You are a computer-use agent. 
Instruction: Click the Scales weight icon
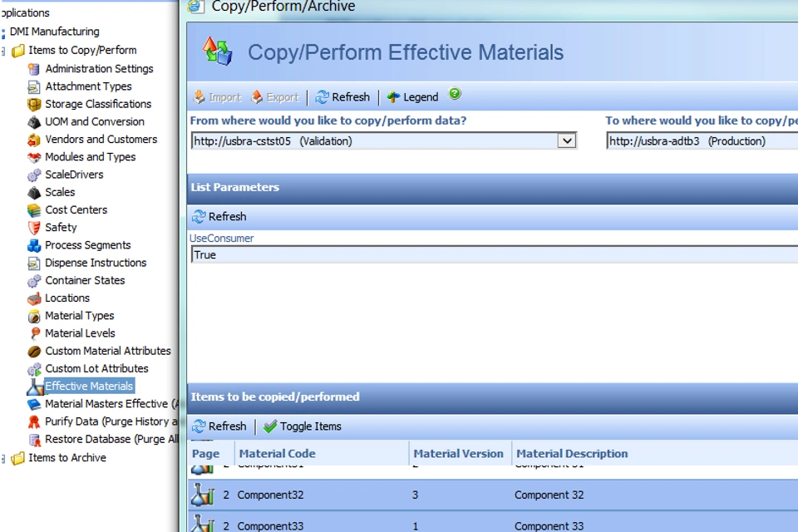[x=33, y=193]
